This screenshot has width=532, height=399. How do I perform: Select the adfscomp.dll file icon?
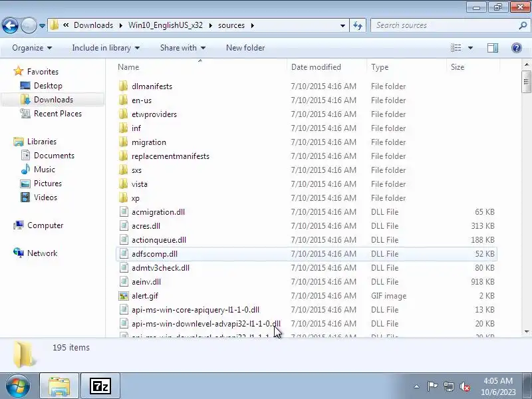124,254
